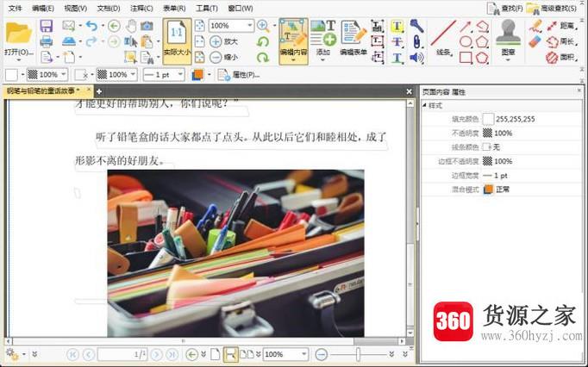
Task: Open the 视图(V) menu
Action: 75,8
